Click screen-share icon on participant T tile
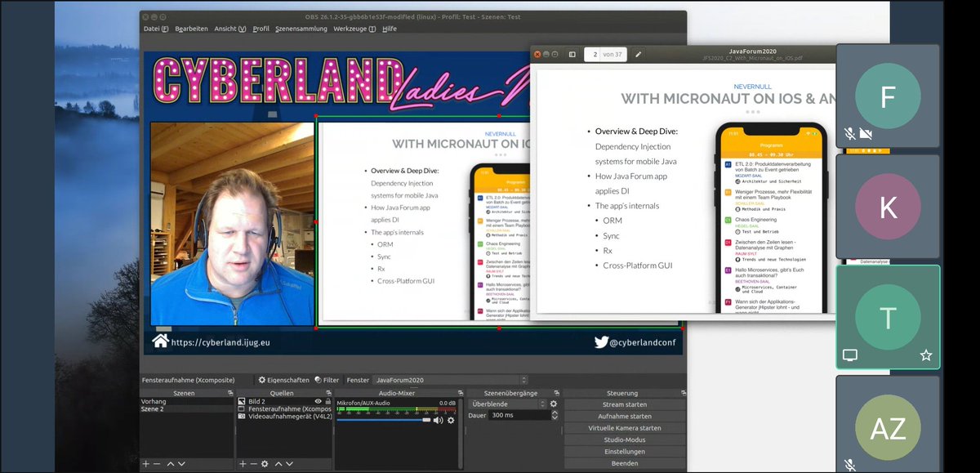The height and width of the screenshot is (473, 980). click(x=850, y=355)
